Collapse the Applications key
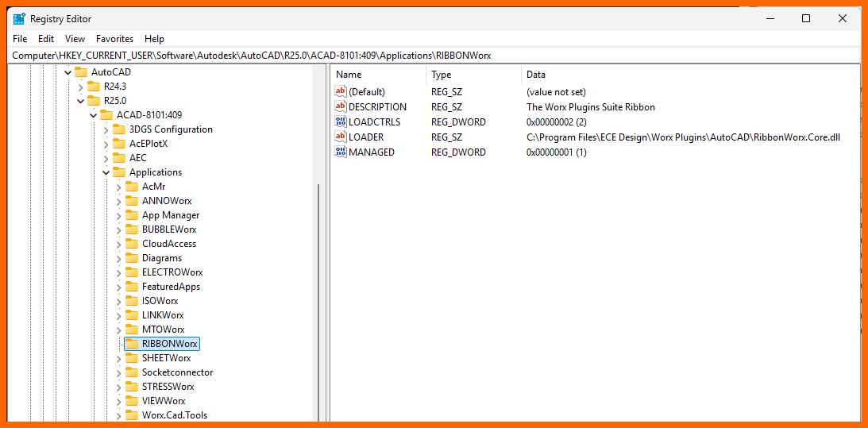Screen dimensions: 868x428 106,172
